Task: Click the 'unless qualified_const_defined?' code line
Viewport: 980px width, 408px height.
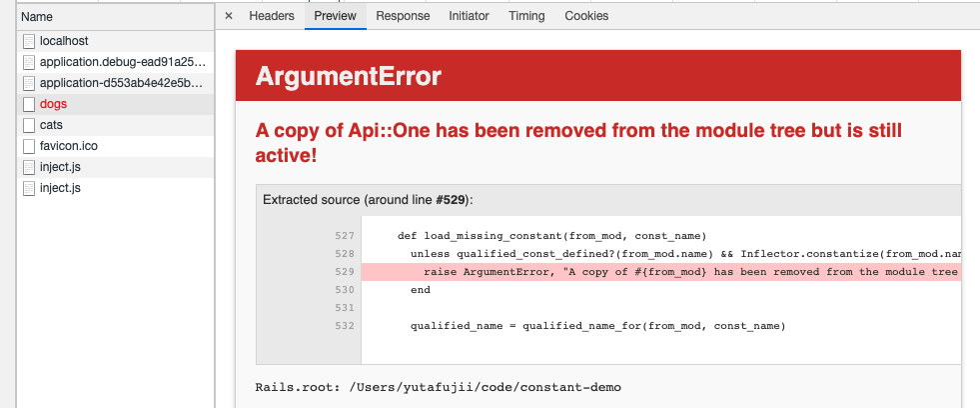Action: click(685, 254)
